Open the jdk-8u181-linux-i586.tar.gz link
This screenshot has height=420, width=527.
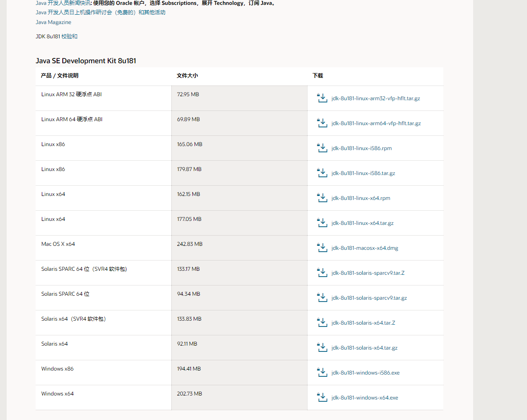point(363,173)
